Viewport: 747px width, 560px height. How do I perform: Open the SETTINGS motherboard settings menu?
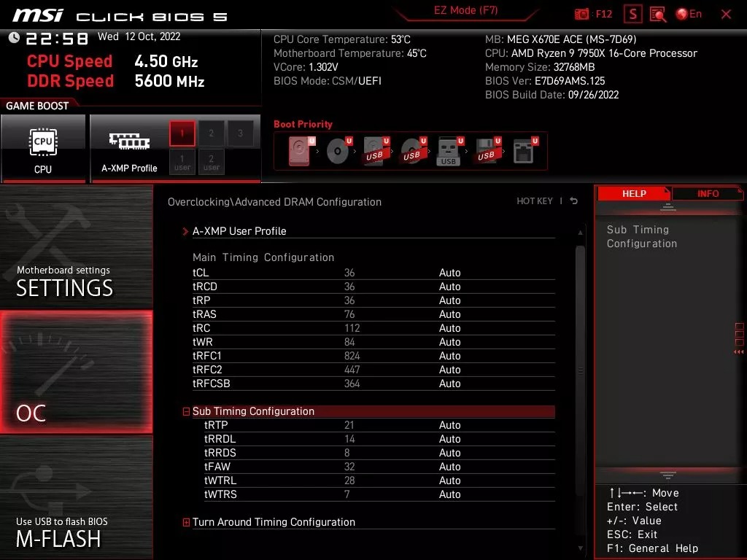pyautogui.click(x=76, y=248)
